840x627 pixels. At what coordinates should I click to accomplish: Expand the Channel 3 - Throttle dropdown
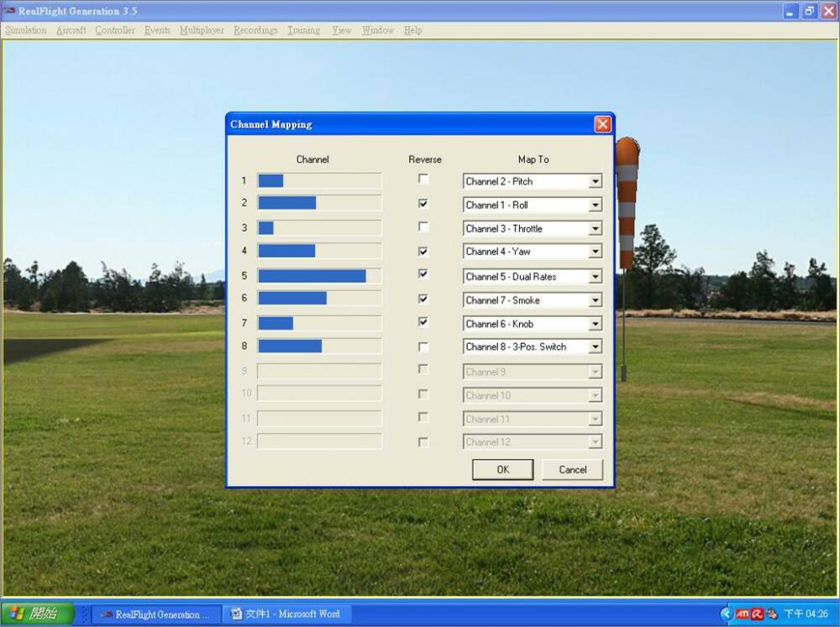point(595,228)
